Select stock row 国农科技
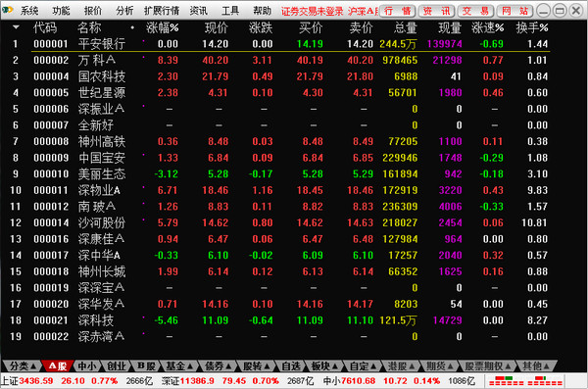The height and width of the screenshot is (389, 588). tap(279, 76)
